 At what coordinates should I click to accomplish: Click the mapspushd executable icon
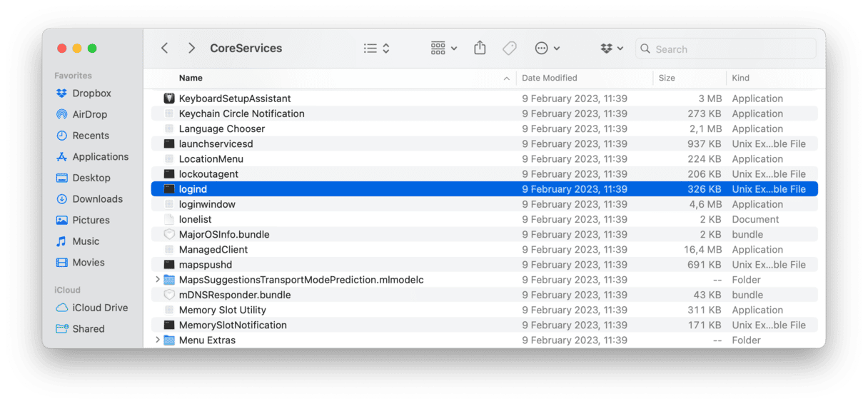pyautogui.click(x=169, y=265)
